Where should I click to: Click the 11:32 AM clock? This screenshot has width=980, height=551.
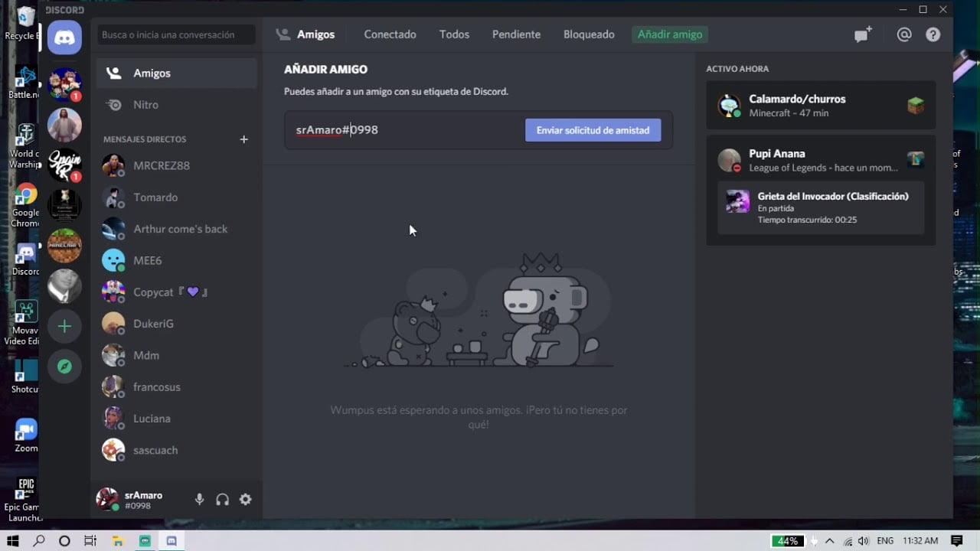point(920,541)
